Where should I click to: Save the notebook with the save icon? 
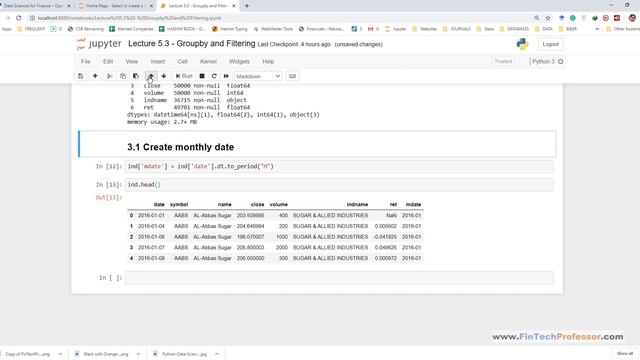click(x=80, y=76)
